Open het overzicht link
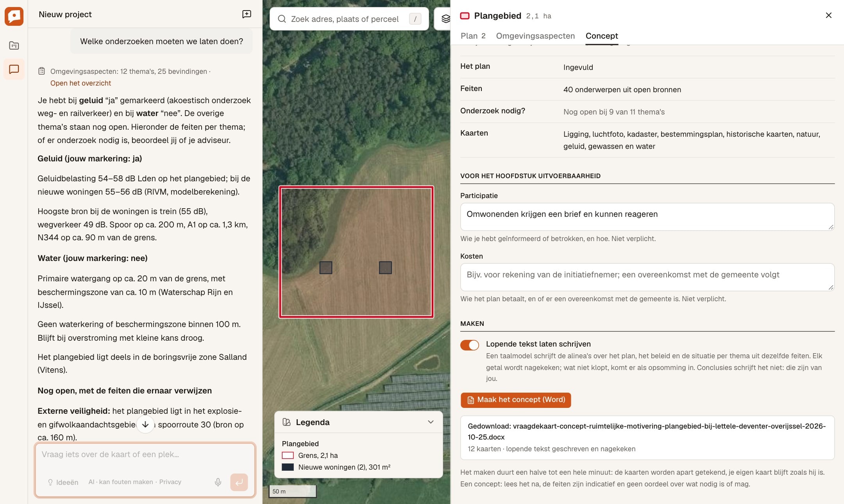The height and width of the screenshot is (504, 844). coord(80,83)
